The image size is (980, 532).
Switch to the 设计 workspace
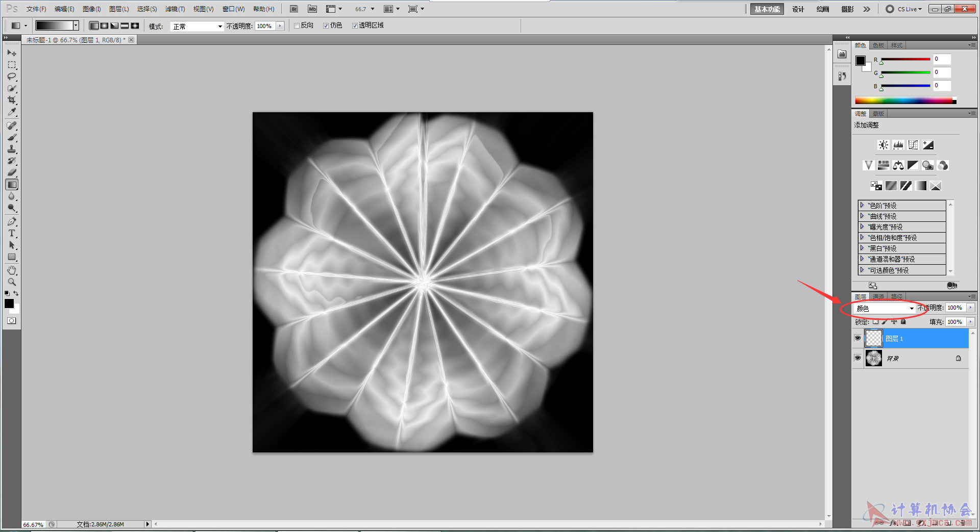click(x=798, y=9)
